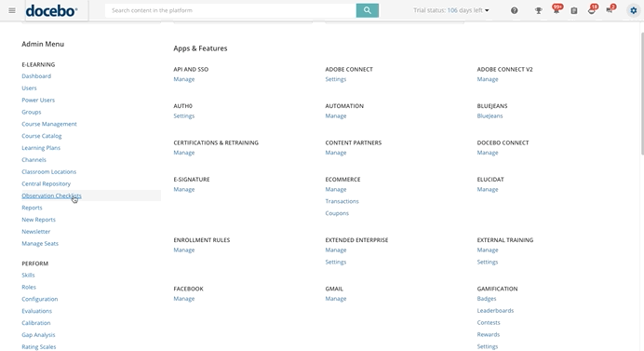644x351 pixels.
Task: Open the icon with 18 badge
Action: [x=592, y=10]
